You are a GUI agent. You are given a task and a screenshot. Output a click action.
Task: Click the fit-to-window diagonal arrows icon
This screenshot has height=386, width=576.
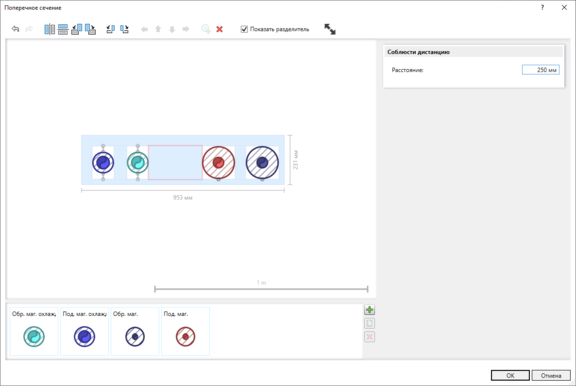pos(330,29)
